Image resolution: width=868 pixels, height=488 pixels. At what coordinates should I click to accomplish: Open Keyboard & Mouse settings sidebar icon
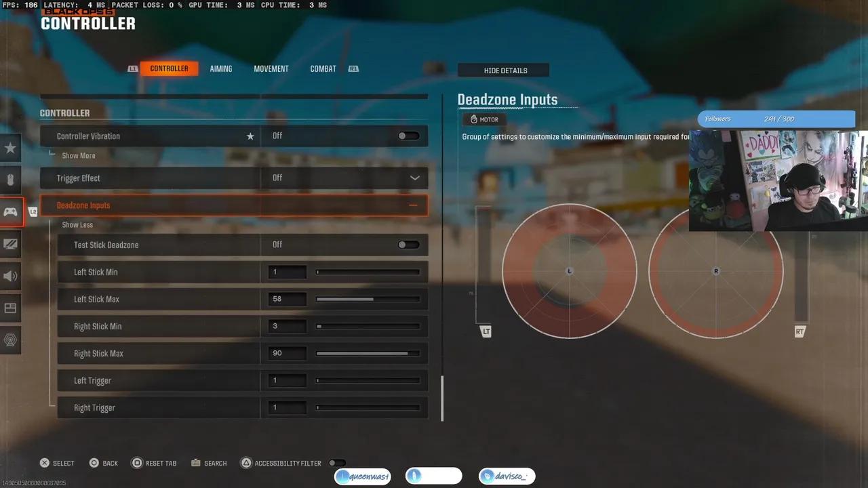point(10,180)
